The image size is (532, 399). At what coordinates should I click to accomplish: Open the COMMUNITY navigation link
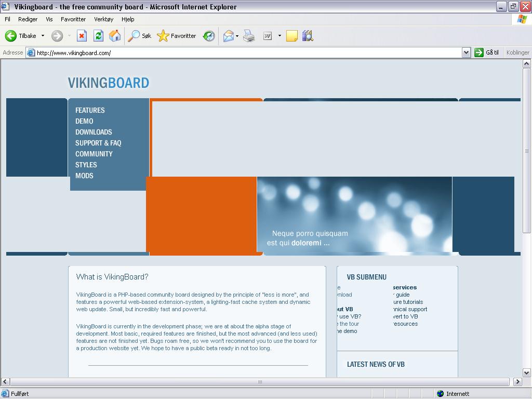[x=94, y=154]
